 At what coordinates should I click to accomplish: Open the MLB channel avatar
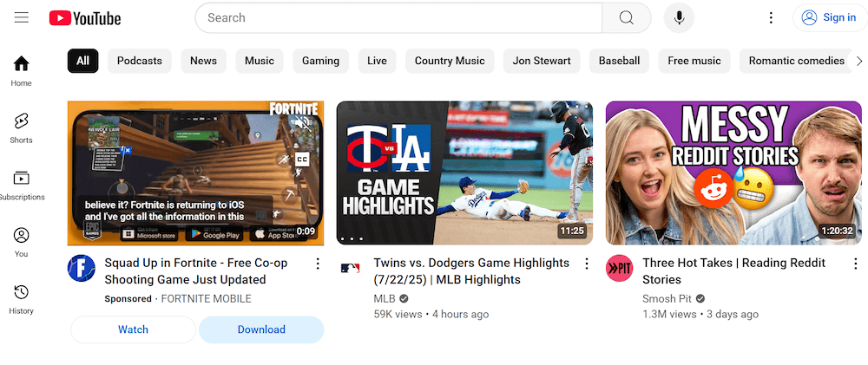350,268
